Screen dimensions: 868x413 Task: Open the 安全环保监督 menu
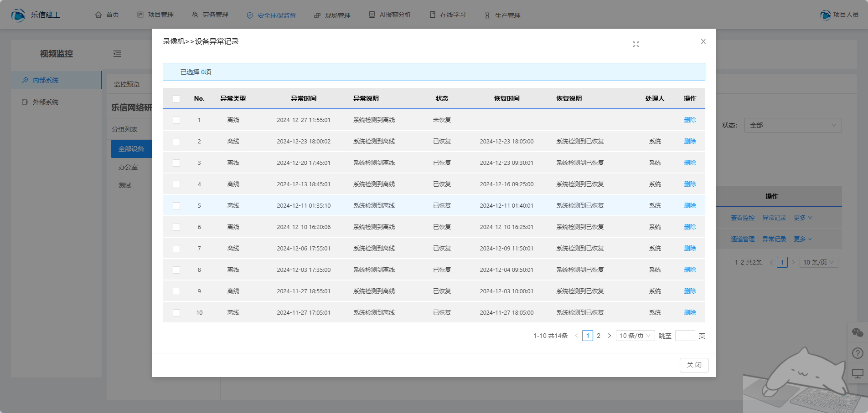click(x=271, y=15)
